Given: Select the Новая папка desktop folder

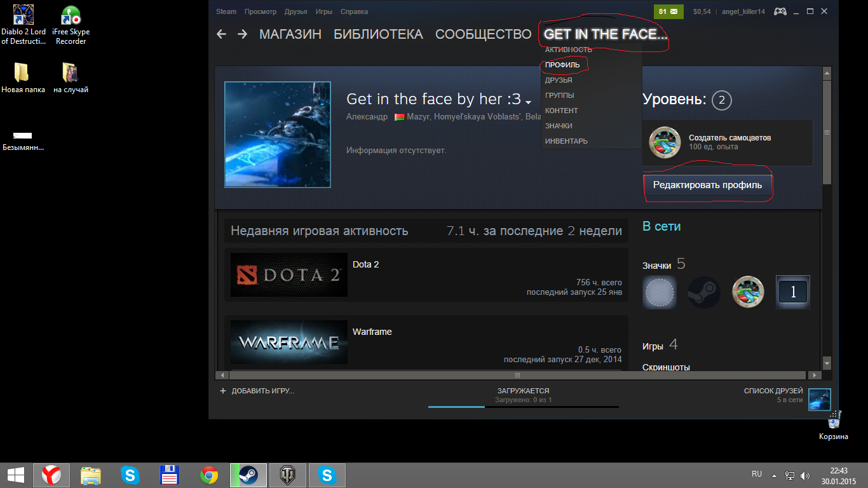Looking at the screenshot, I should pyautogui.click(x=23, y=78).
